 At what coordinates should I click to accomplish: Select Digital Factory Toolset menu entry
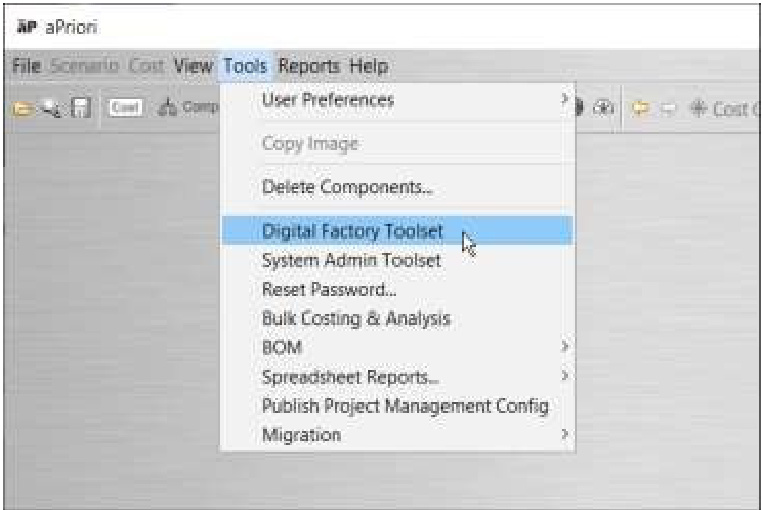coord(352,232)
